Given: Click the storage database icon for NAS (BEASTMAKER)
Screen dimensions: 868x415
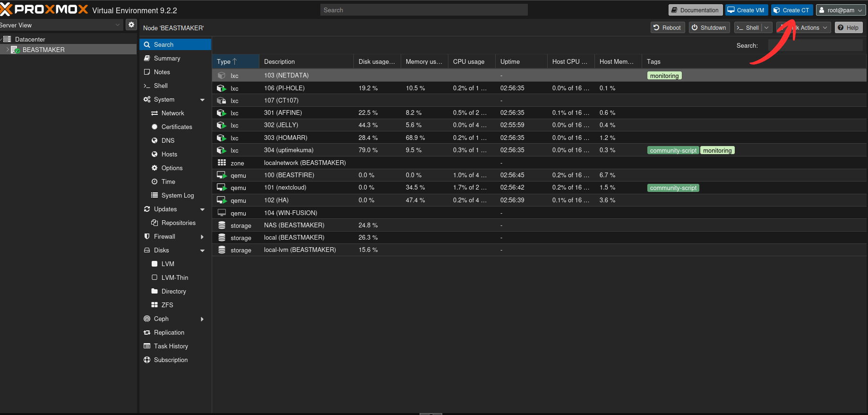Looking at the screenshot, I should point(222,225).
